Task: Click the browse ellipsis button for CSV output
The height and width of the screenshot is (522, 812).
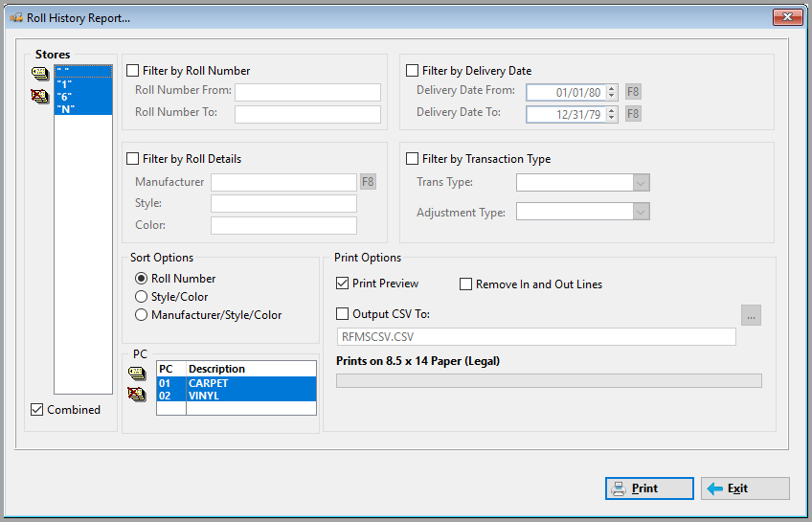Action: tap(751, 315)
